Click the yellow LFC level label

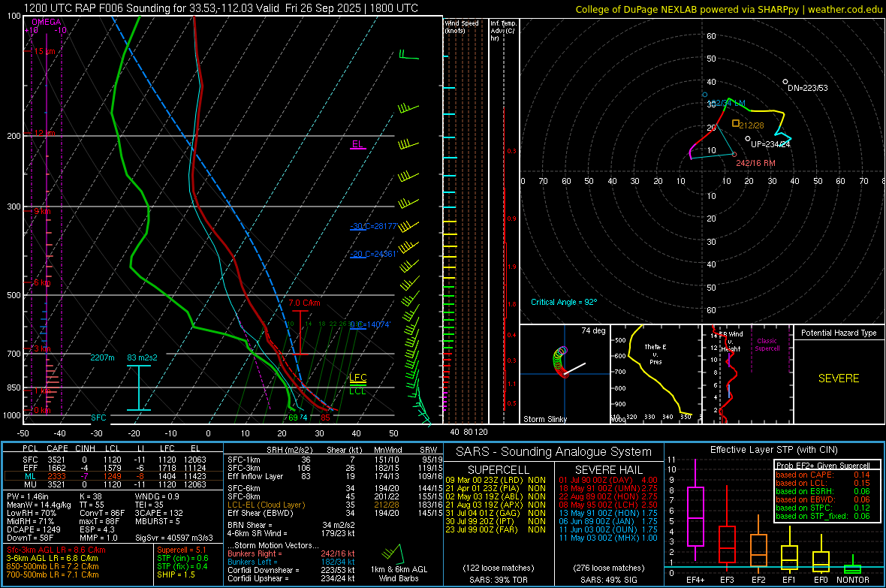357,378
